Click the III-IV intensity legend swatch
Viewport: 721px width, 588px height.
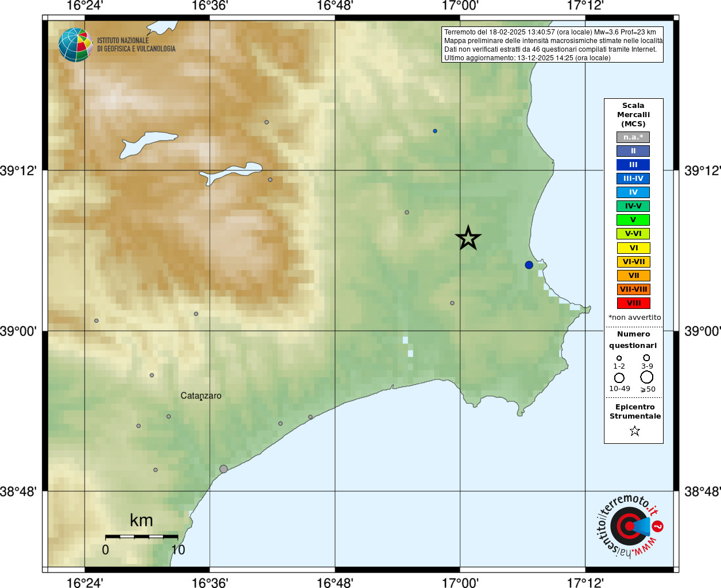[x=633, y=179]
